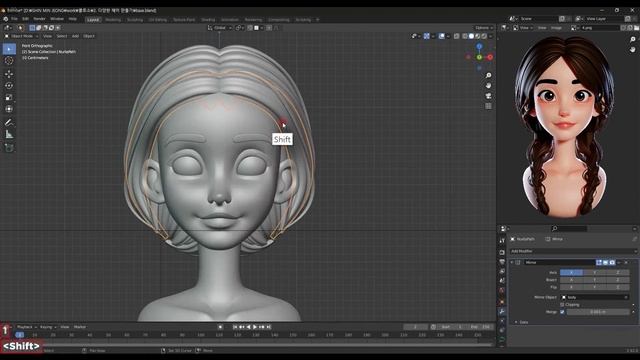Screen dimensions: 640x360
Task: Switch to the Sculpting workspace tab
Action: (135, 20)
